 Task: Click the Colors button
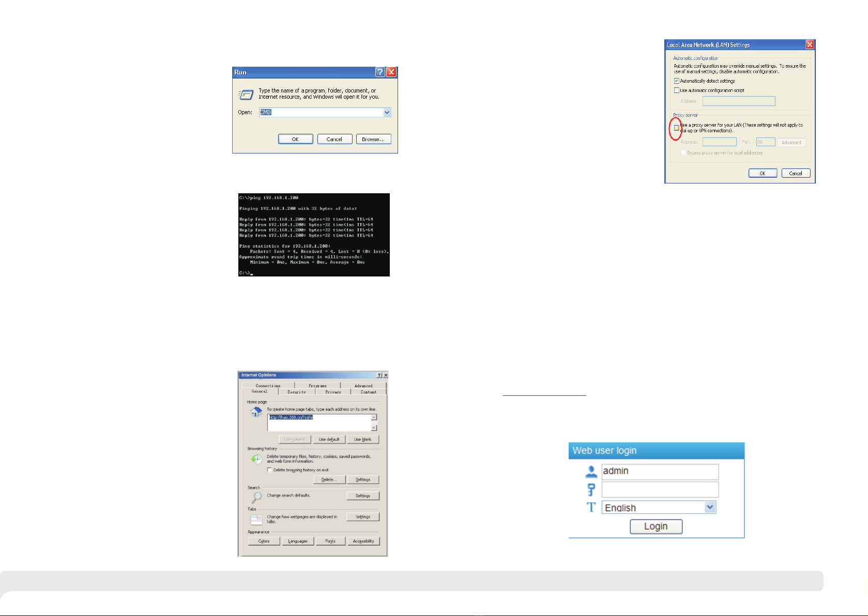click(264, 541)
